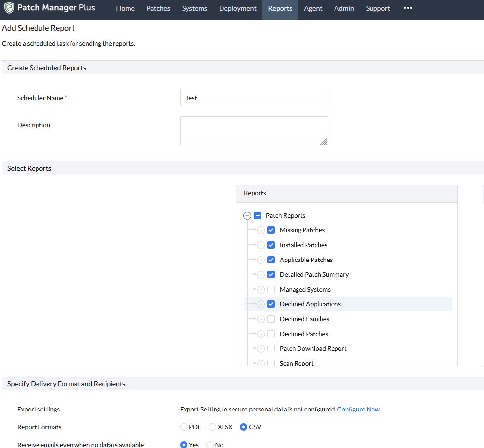The height and width of the screenshot is (448, 484).
Task: Expand the Declined Applications node
Action: pos(261,304)
